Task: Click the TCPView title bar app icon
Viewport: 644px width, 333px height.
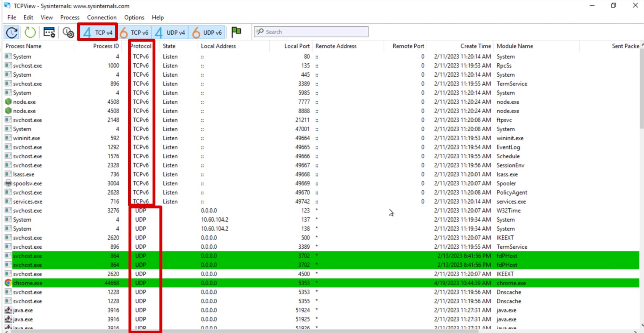Action: pyautogui.click(x=7, y=5)
